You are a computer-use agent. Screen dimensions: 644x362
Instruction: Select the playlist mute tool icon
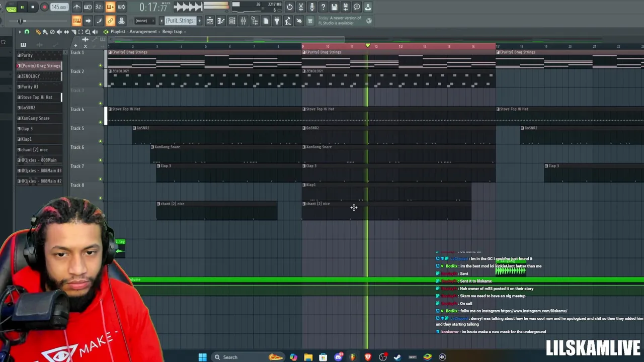pos(59,32)
